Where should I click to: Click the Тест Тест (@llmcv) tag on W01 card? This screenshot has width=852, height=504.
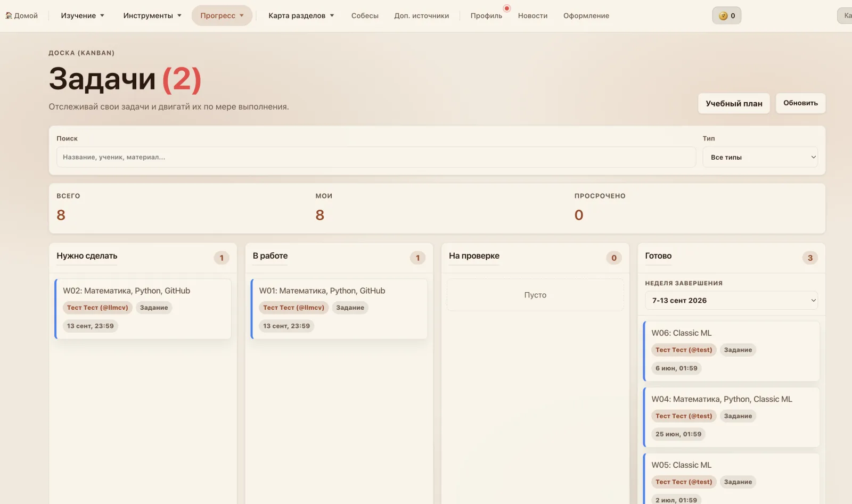[x=293, y=308]
